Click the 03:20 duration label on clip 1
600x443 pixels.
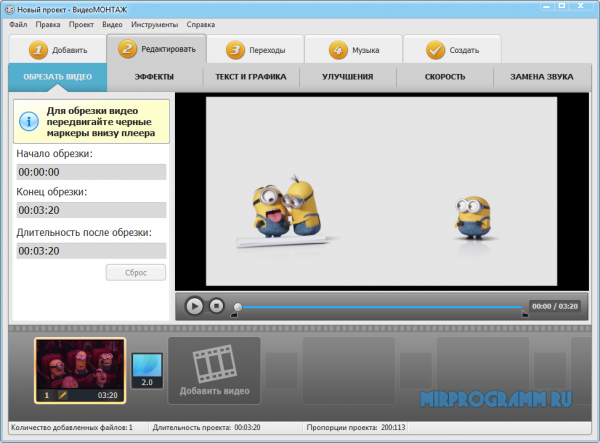108,395
